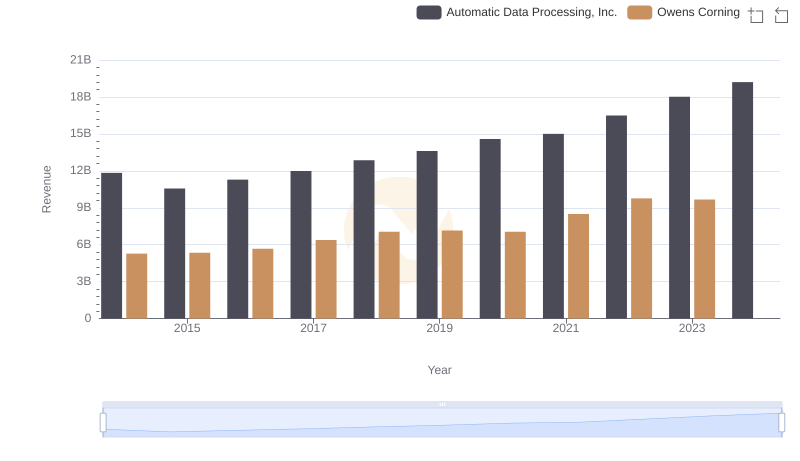
Task: Click the Revenue axis title
Action: pyautogui.click(x=46, y=189)
